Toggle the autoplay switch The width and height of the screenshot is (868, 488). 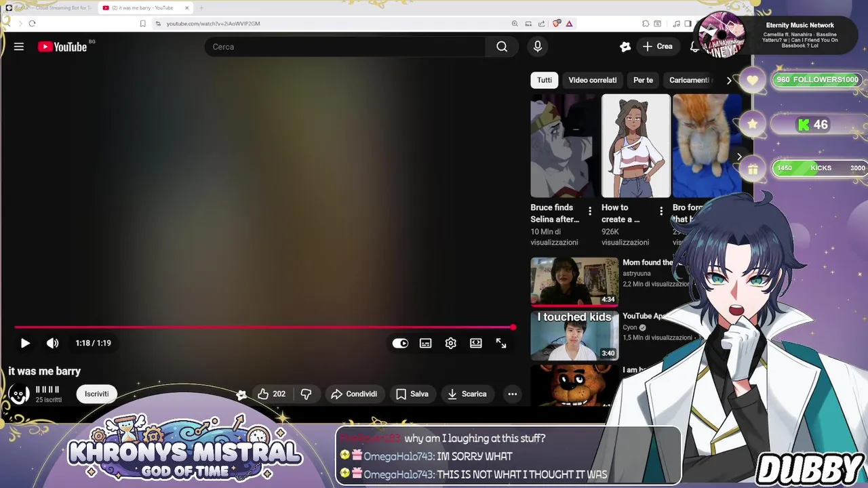[x=400, y=344]
